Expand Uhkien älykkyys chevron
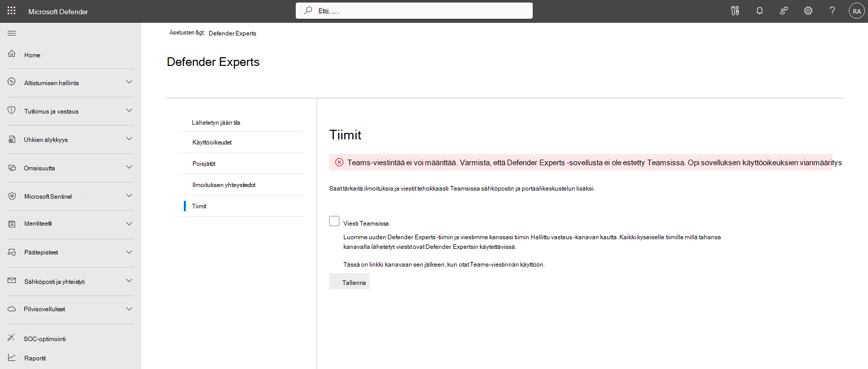 129,138
